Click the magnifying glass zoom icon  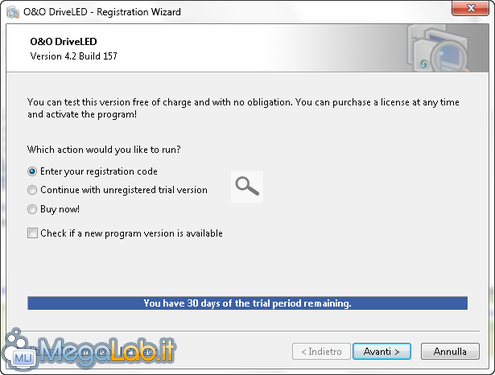pos(247,187)
